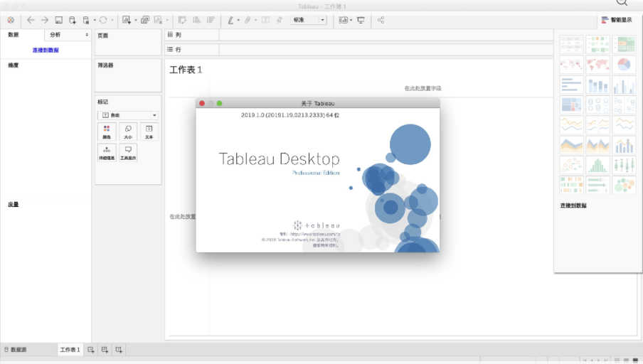Screen dimensions: 643x364
Task: Click the add new data source icon
Action: coord(73,20)
